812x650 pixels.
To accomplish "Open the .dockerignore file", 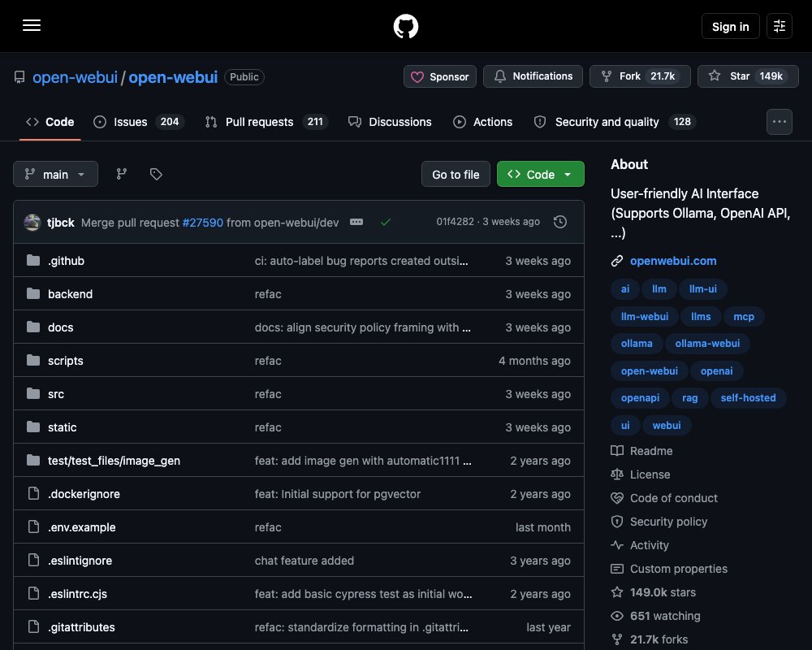I will 84,494.
